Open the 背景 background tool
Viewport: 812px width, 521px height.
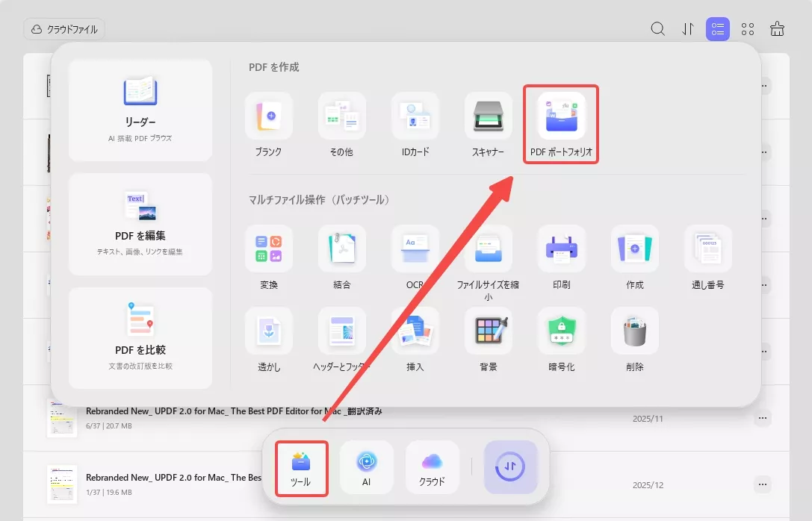pos(489,340)
